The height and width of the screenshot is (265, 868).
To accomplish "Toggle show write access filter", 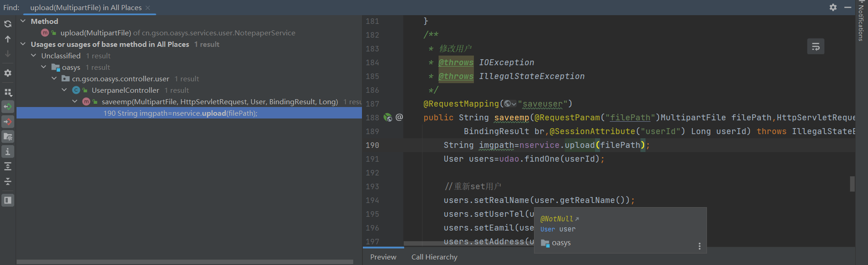I will 8,122.
